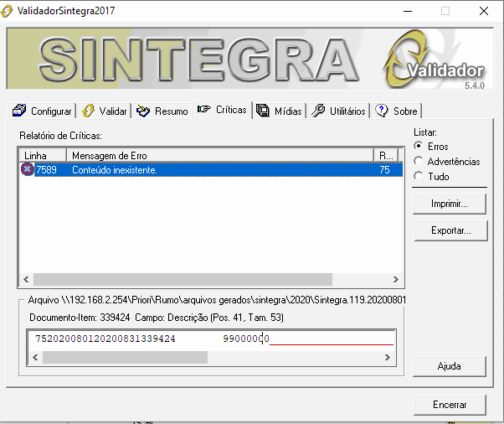This screenshot has width=504, height=424.
Task: Open the Resumo tab
Action: pos(162,111)
